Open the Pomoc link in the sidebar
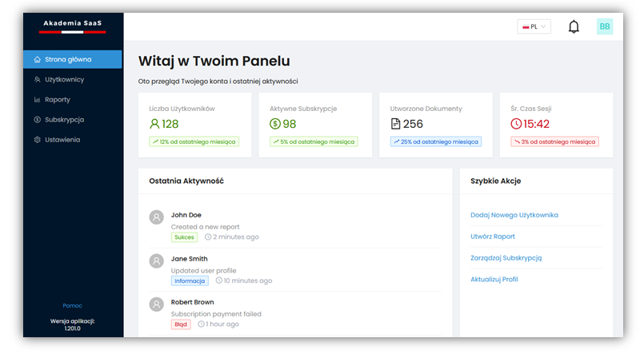 (x=72, y=305)
